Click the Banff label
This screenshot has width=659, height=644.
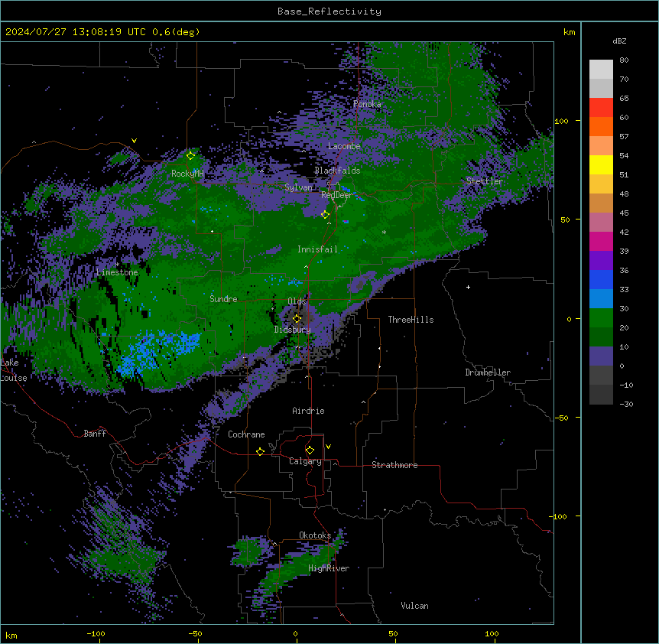[95, 434]
